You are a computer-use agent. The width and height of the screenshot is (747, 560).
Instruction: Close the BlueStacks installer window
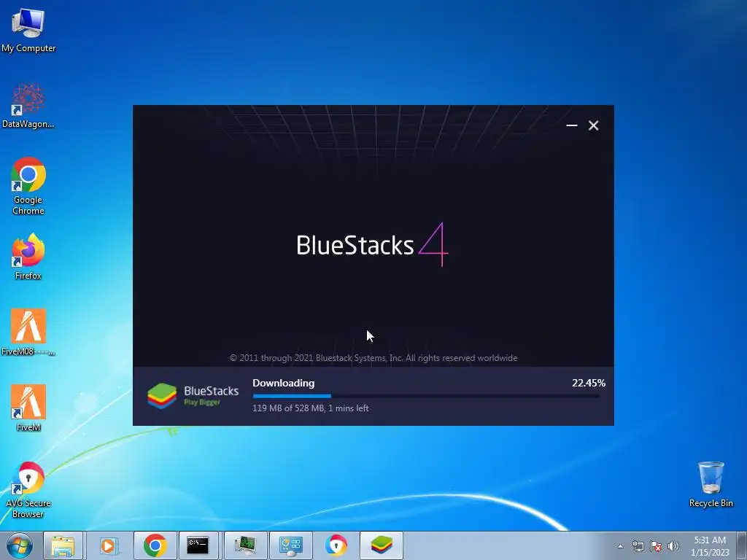(593, 125)
